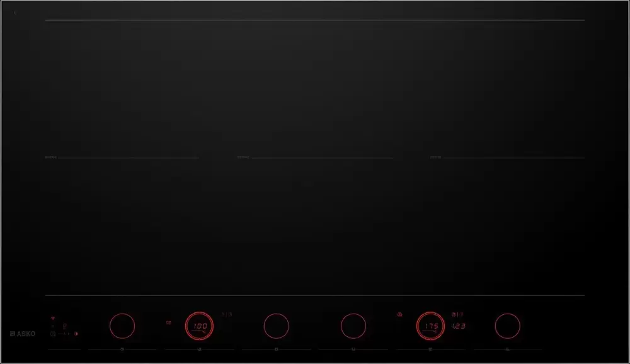The width and height of the screenshot is (630, 364).
Task: Tap the 1:23 countdown timer display
Action: (459, 326)
